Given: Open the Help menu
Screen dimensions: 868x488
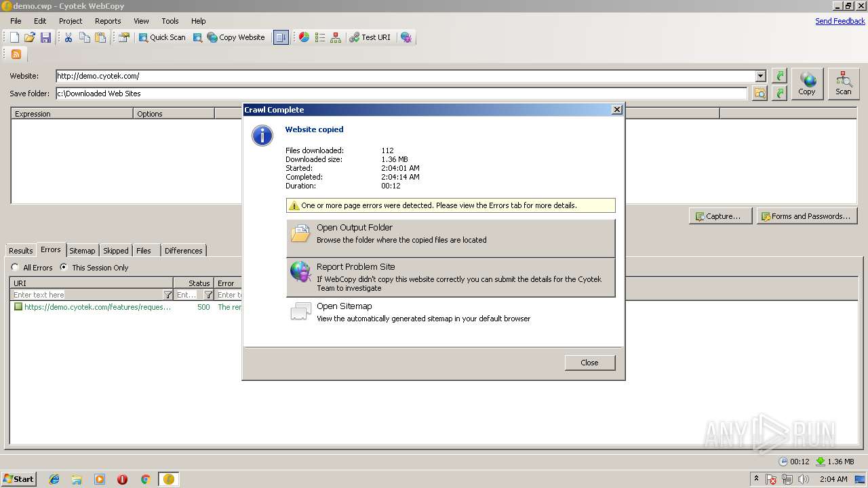Looking at the screenshot, I should point(199,21).
